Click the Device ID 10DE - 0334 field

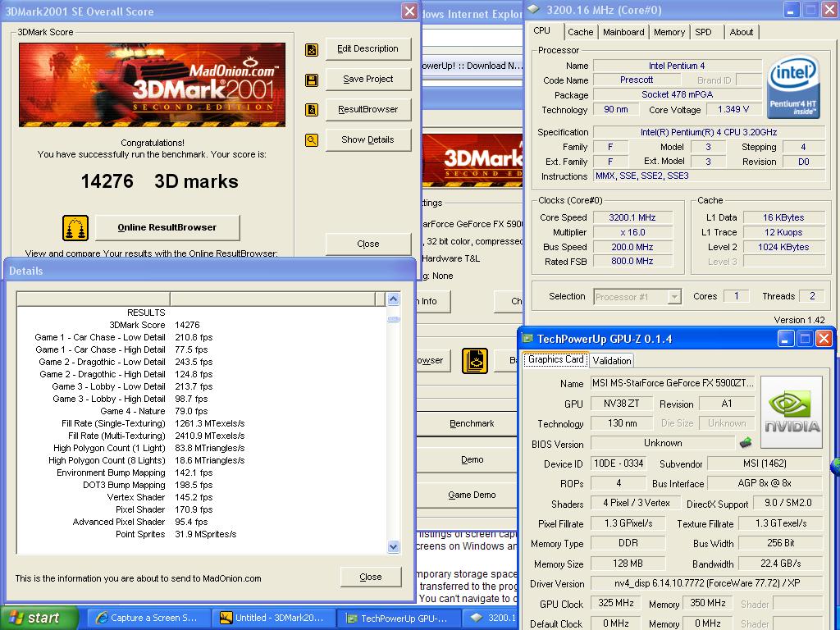(619, 463)
